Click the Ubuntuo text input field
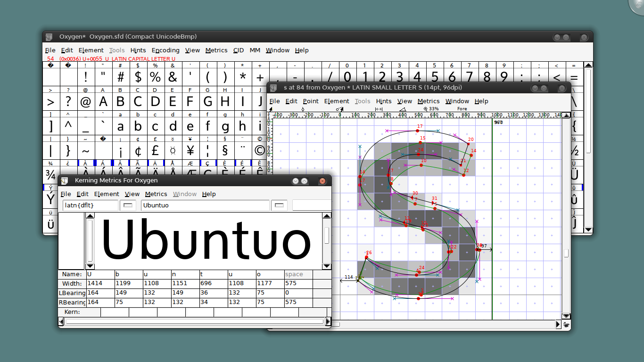The height and width of the screenshot is (362, 644). (205, 205)
